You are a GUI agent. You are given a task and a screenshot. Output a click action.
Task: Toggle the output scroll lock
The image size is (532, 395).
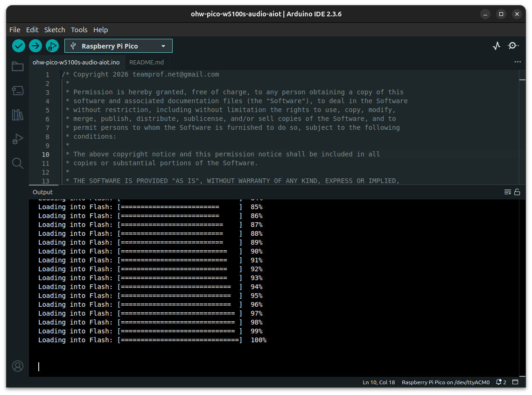(517, 192)
